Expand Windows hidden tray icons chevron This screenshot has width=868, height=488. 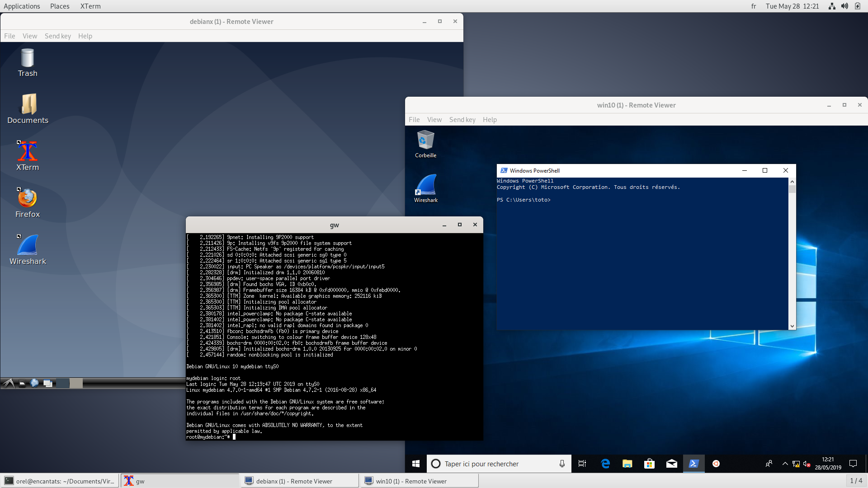[785, 464]
